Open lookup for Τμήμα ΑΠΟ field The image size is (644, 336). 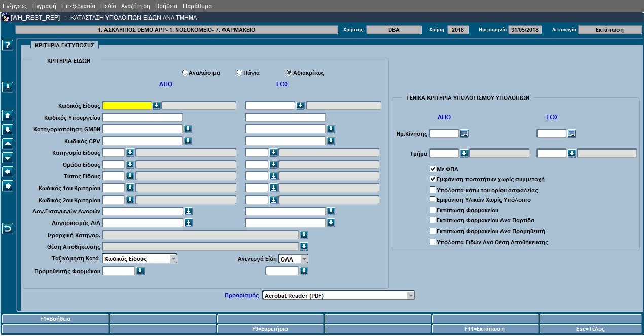click(x=464, y=153)
